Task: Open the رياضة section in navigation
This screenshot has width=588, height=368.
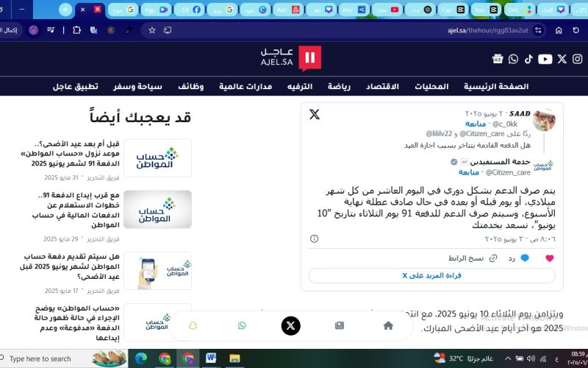Action: coord(339,87)
